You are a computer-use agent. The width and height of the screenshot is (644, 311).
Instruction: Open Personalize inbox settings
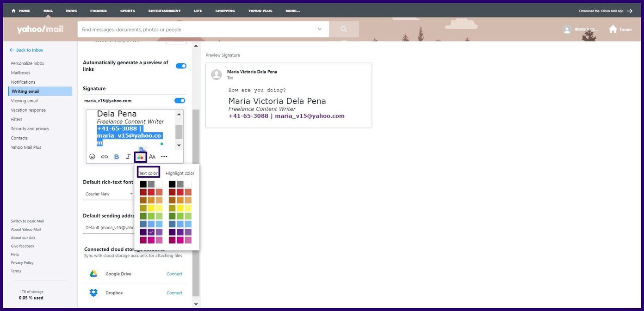point(28,63)
